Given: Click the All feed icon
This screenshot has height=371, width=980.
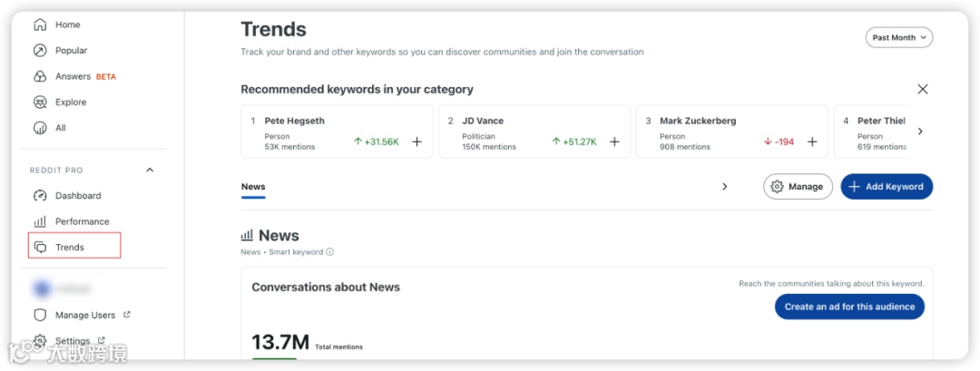Looking at the screenshot, I should click(x=40, y=128).
